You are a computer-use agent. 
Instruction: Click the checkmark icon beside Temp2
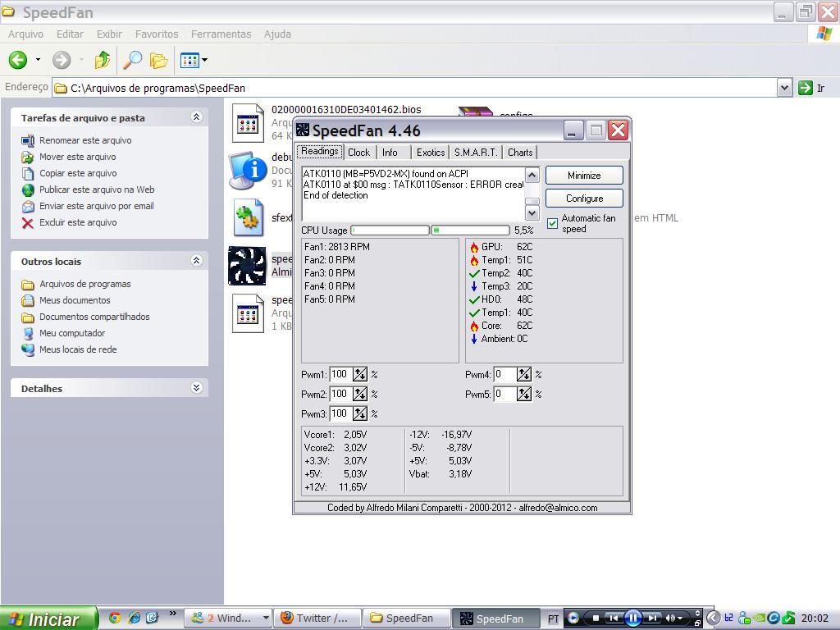click(x=474, y=273)
